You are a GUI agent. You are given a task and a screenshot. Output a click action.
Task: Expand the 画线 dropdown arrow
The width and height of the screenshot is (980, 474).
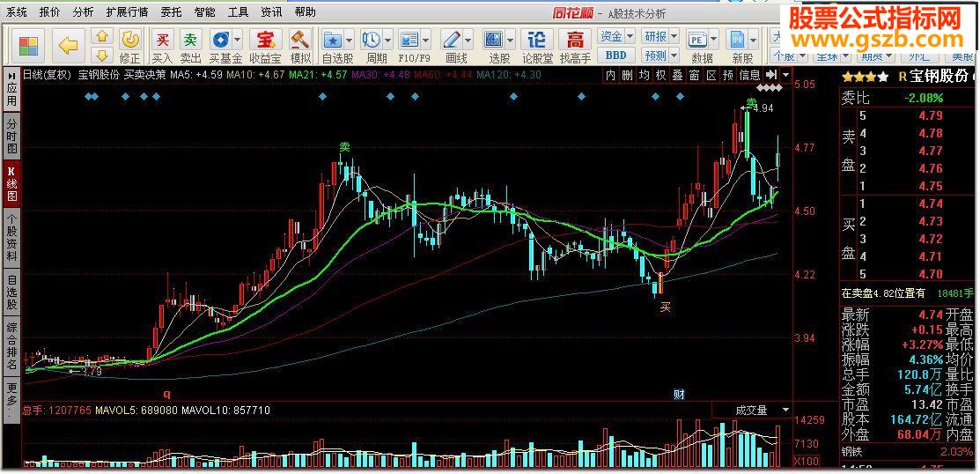pyautogui.click(x=468, y=40)
